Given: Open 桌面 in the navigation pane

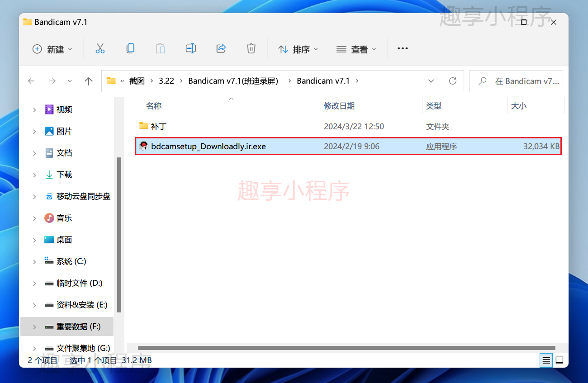Looking at the screenshot, I should [x=64, y=240].
